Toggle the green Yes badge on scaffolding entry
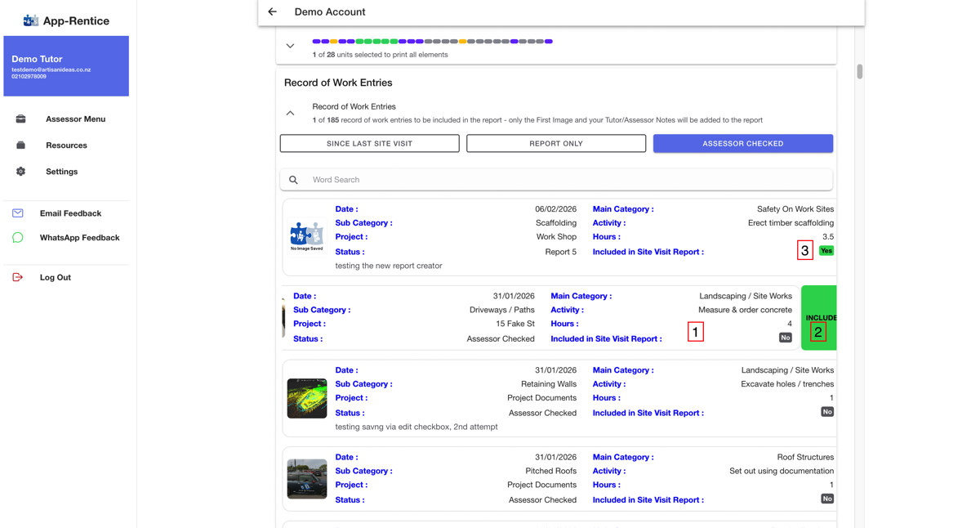This screenshot has height=528, width=980. point(826,251)
